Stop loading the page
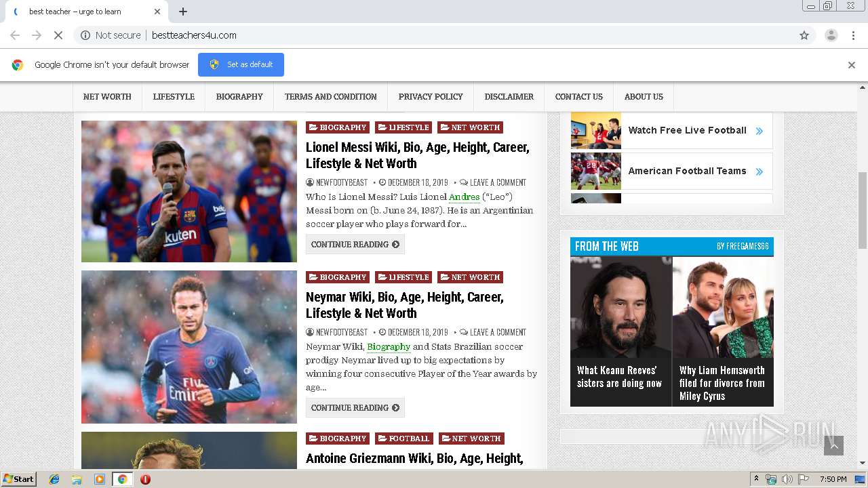This screenshot has height=488, width=868. point(58,35)
